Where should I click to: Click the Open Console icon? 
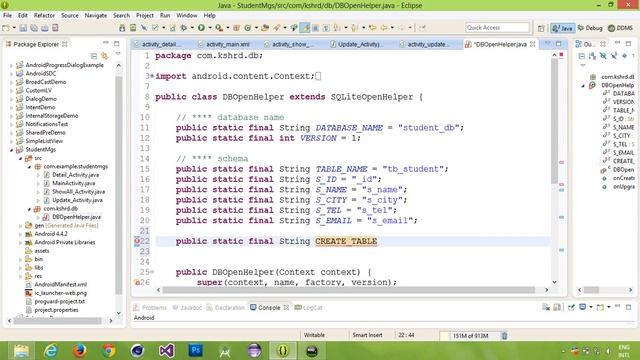tap(600, 307)
